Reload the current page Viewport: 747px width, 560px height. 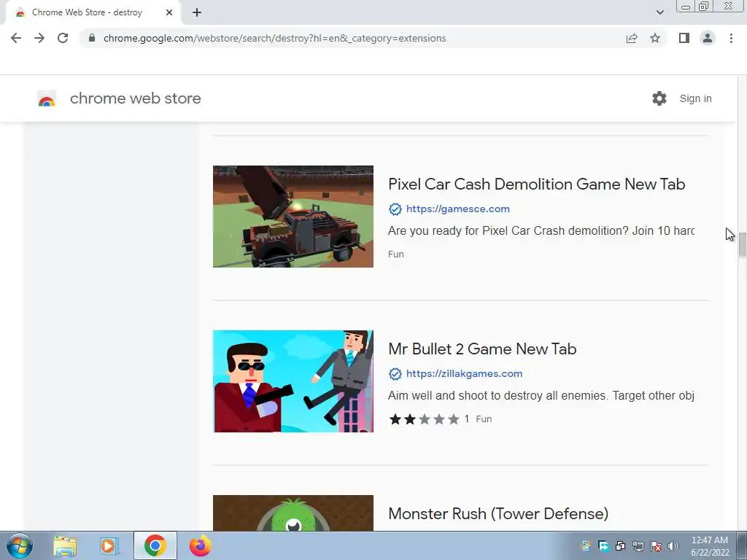pos(63,38)
